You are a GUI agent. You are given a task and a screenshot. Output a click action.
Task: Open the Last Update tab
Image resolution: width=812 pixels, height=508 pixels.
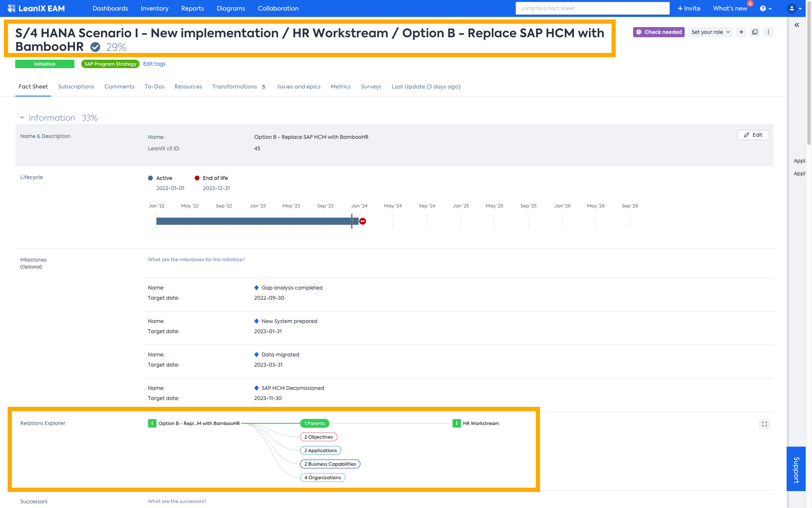(x=426, y=87)
